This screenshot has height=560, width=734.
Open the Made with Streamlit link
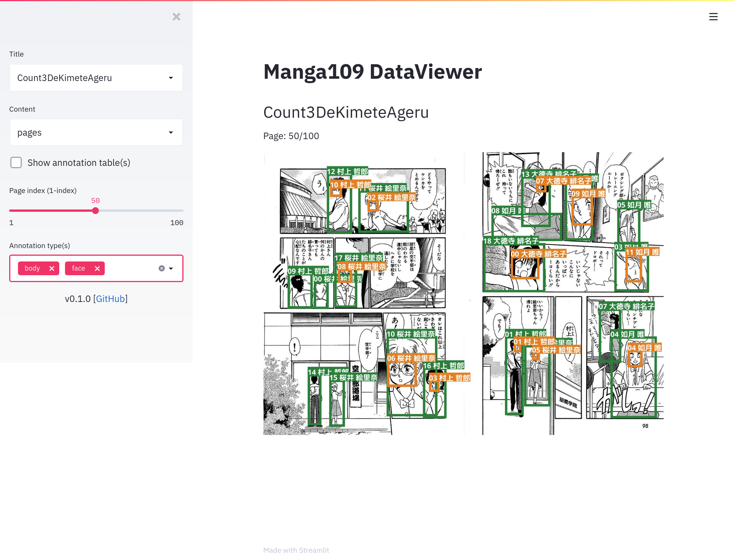coord(296,550)
